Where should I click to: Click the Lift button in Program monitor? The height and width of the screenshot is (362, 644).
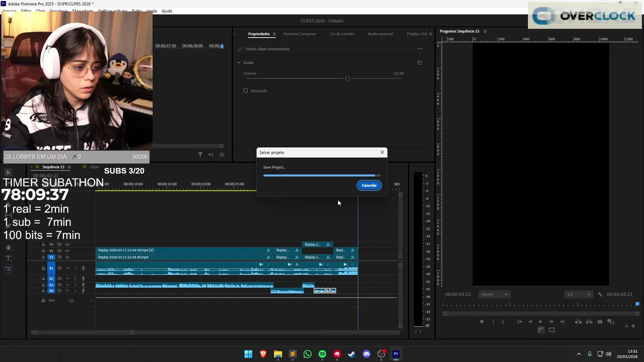click(x=579, y=322)
